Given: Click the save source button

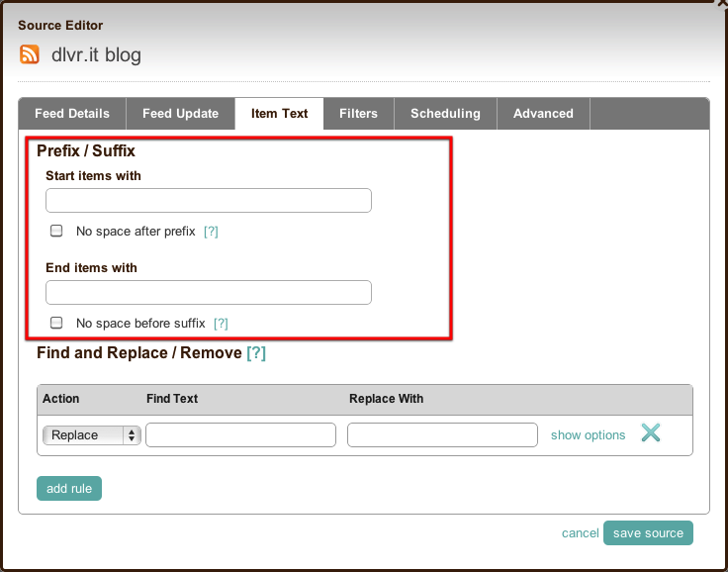Looking at the screenshot, I should click(x=648, y=533).
